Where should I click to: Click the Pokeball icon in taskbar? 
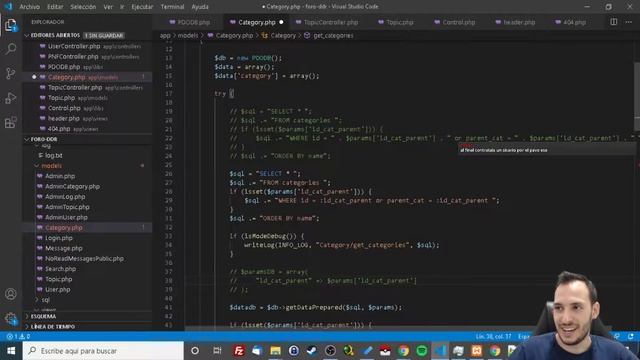[385, 351]
